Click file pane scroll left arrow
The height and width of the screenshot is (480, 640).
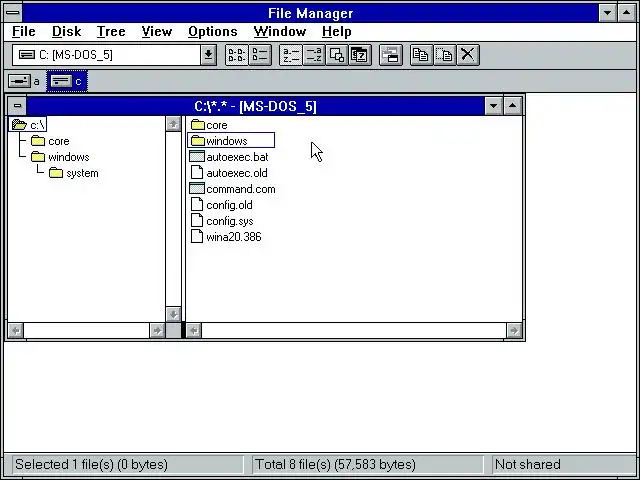click(x=194, y=330)
